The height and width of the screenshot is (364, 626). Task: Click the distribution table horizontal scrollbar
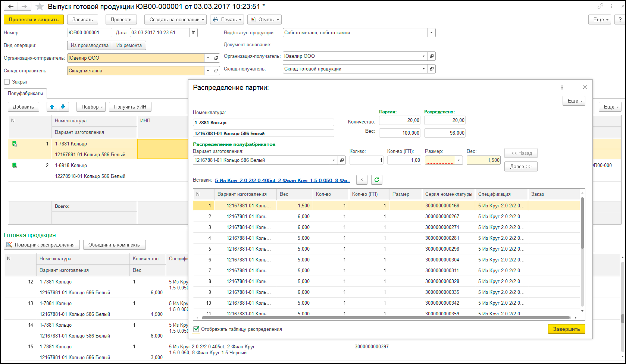pos(386,318)
